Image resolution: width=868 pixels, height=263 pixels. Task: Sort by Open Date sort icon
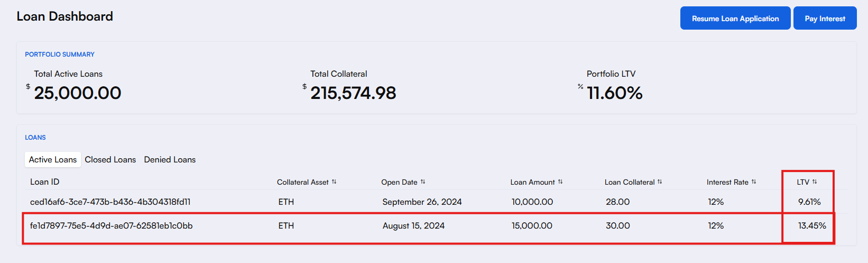coord(423,182)
